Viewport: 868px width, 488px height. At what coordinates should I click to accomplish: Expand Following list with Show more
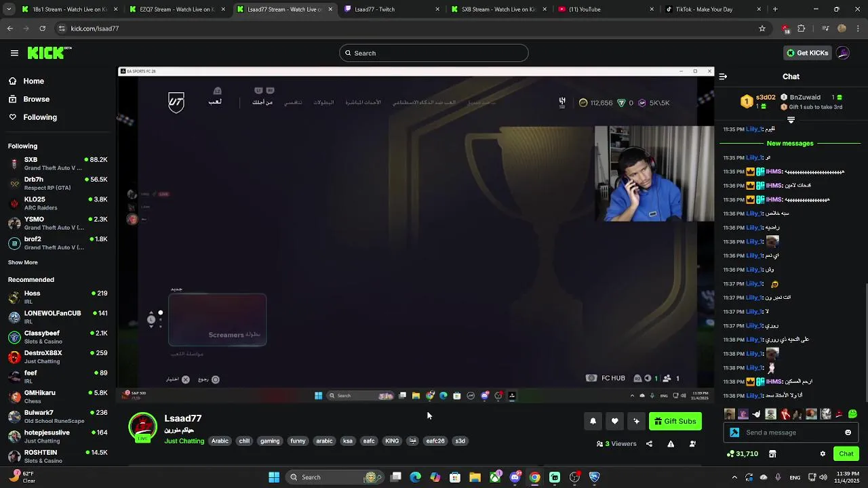(x=23, y=262)
